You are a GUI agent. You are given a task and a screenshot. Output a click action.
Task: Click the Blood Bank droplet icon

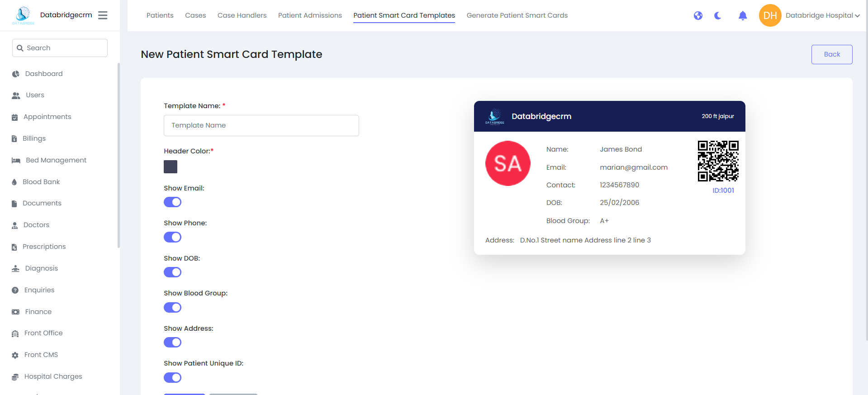coord(14,182)
